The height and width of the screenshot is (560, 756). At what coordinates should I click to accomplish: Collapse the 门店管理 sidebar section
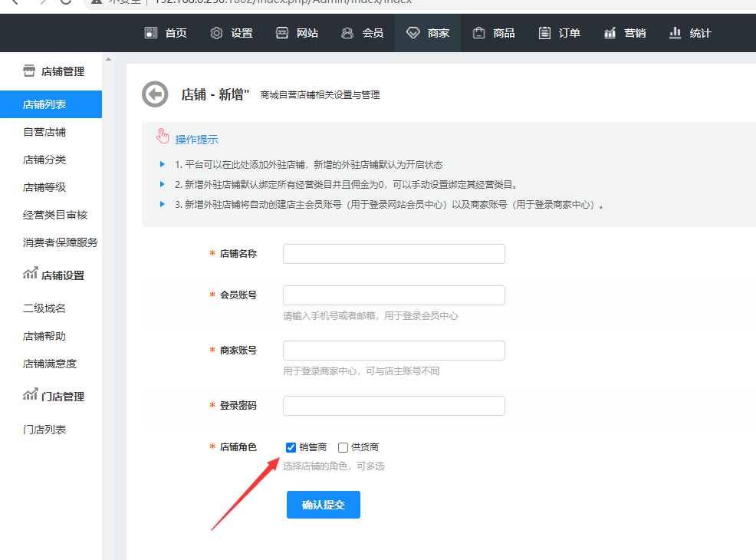click(53, 396)
